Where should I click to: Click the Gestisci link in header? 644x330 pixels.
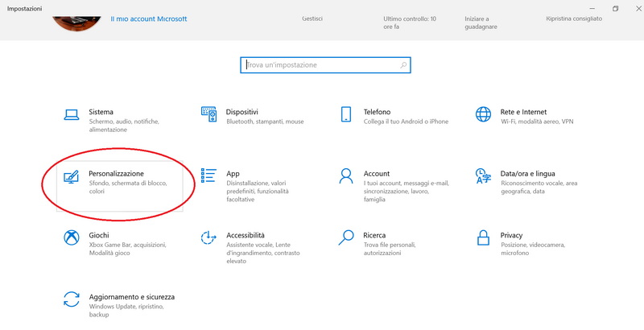tap(312, 19)
